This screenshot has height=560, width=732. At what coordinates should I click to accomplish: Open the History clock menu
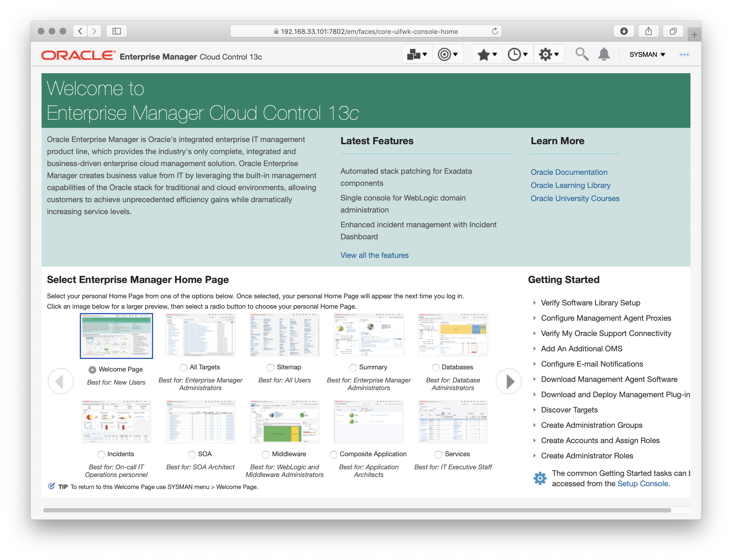pos(518,54)
